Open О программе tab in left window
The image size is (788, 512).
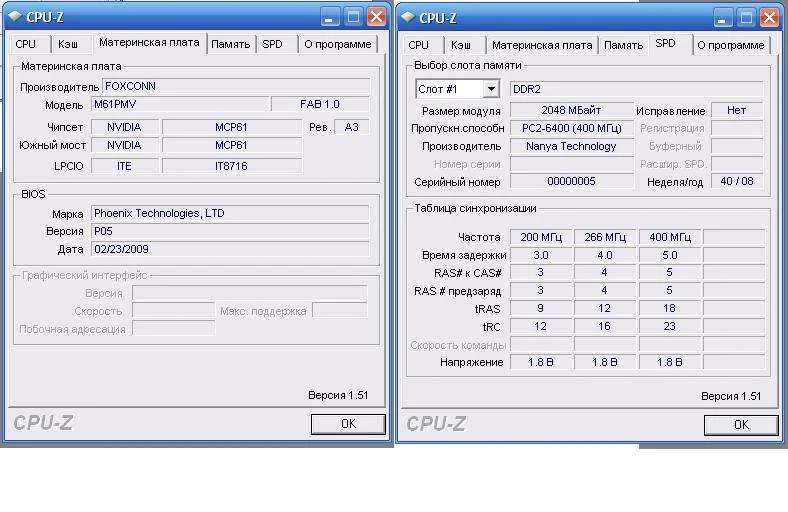point(338,44)
